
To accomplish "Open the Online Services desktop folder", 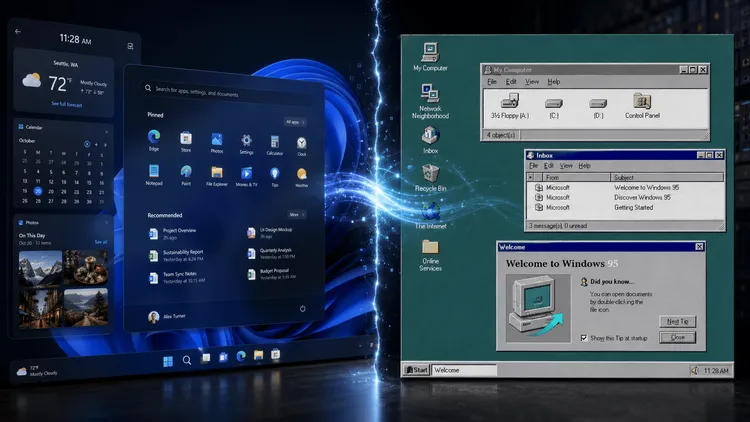I will pos(430,255).
